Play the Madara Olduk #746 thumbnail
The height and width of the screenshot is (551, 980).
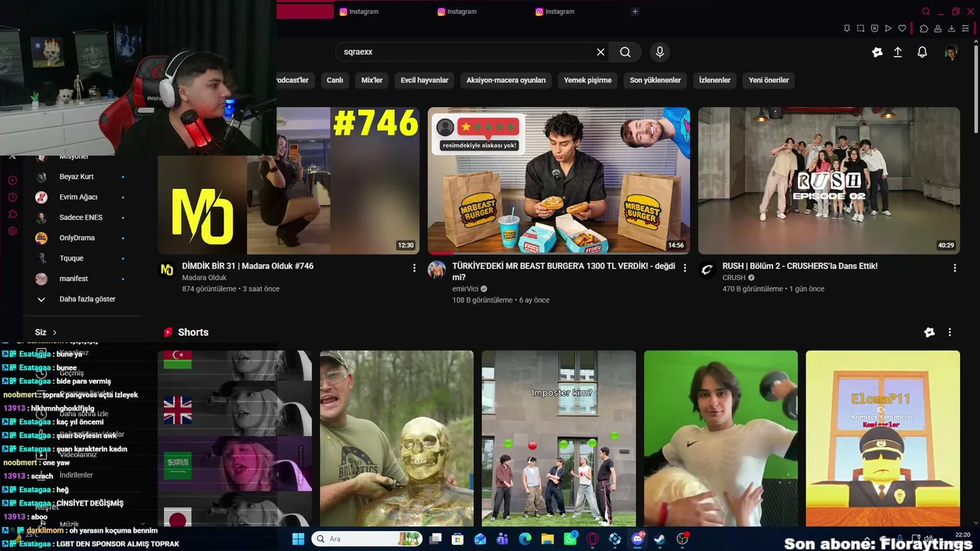pos(289,181)
